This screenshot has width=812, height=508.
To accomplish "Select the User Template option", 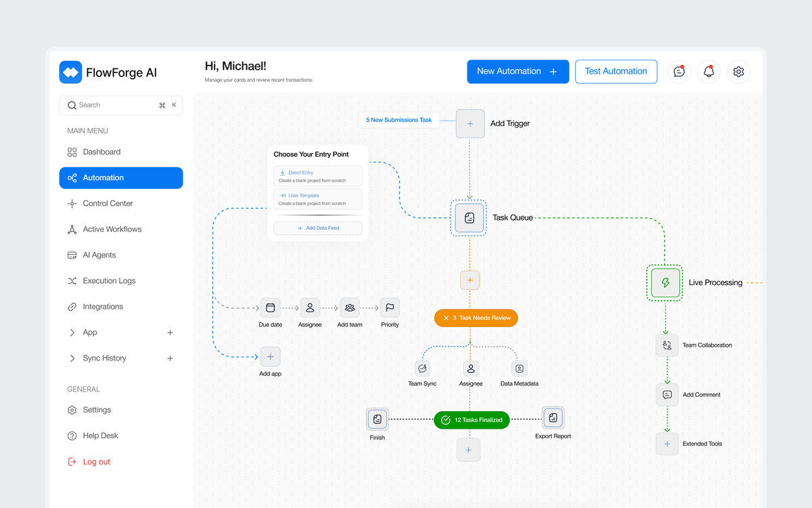I will point(318,199).
